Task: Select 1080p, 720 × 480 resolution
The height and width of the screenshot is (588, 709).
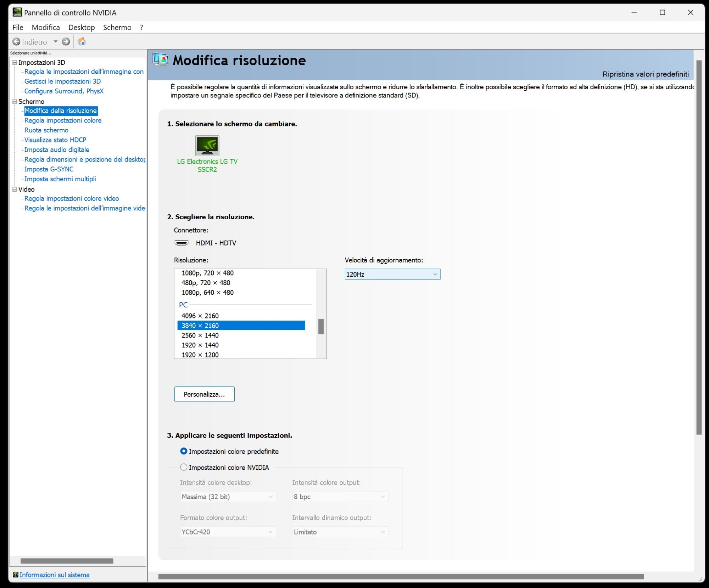Action: coord(241,273)
